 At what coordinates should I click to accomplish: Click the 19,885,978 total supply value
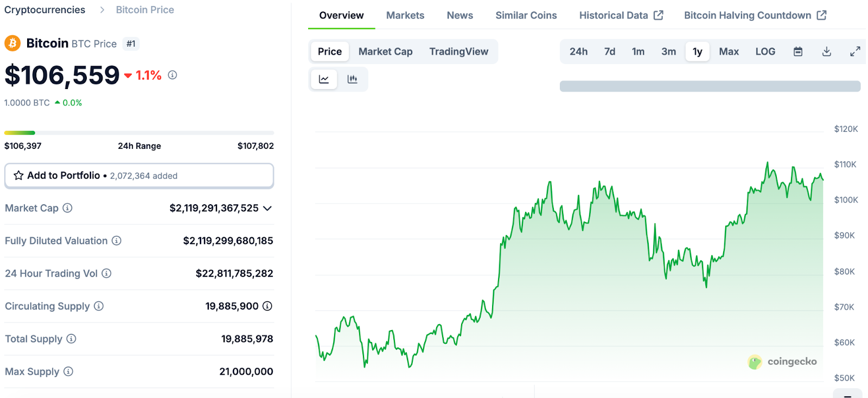247,339
